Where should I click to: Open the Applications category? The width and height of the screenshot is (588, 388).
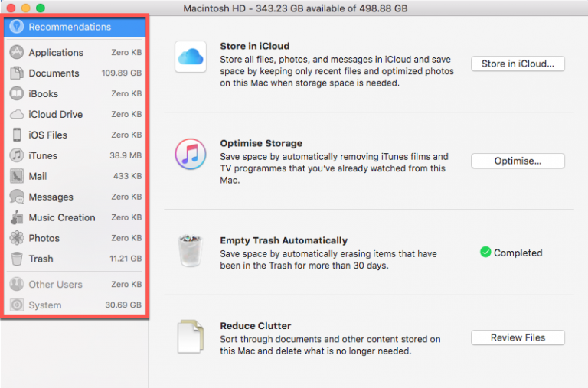[74, 52]
